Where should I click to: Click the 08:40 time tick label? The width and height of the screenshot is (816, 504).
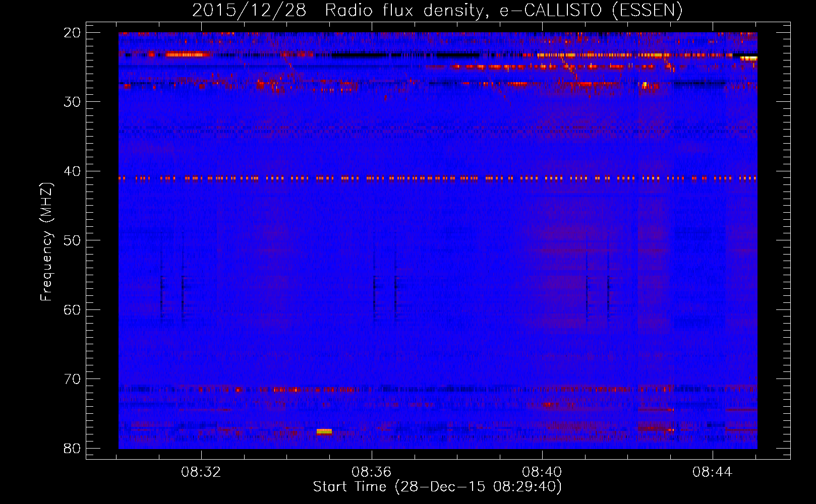coord(542,472)
